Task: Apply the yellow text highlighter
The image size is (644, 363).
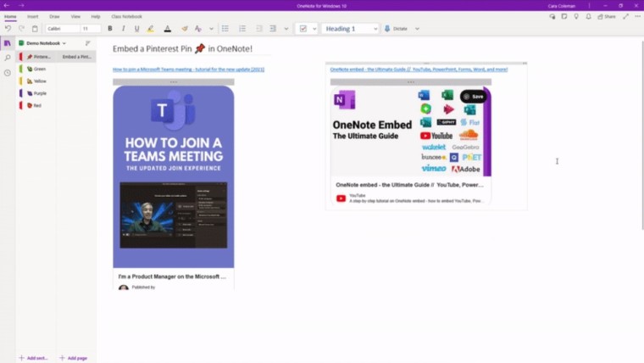Action: pyautogui.click(x=151, y=28)
